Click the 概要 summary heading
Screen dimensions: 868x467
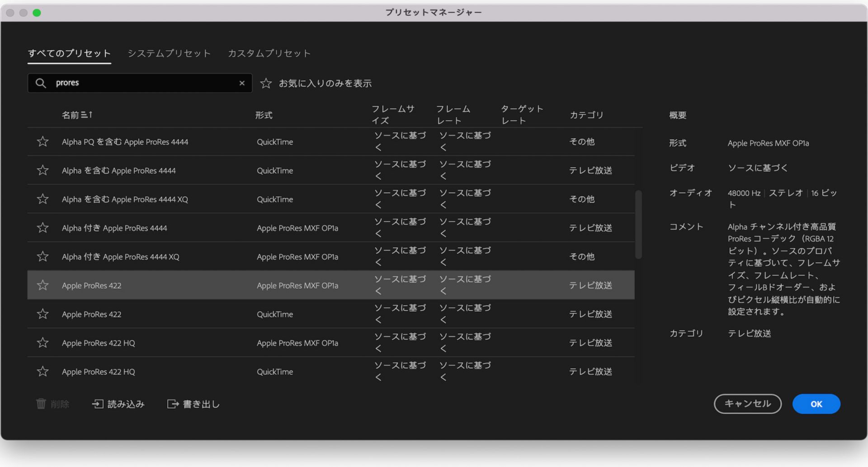[678, 115]
